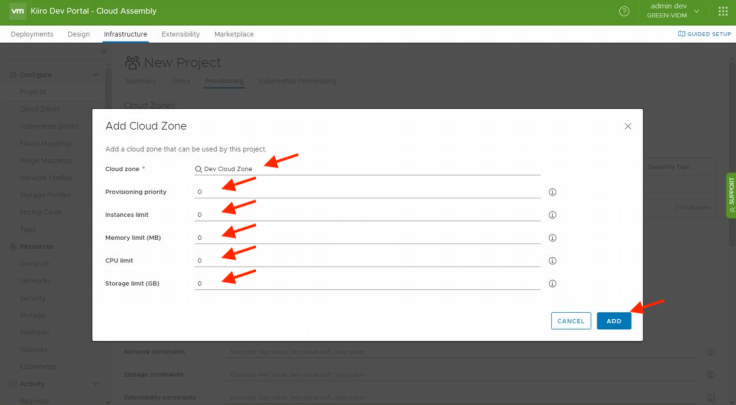Click the Resources section icon
The width and height of the screenshot is (736, 405).
pyautogui.click(x=13, y=246)
